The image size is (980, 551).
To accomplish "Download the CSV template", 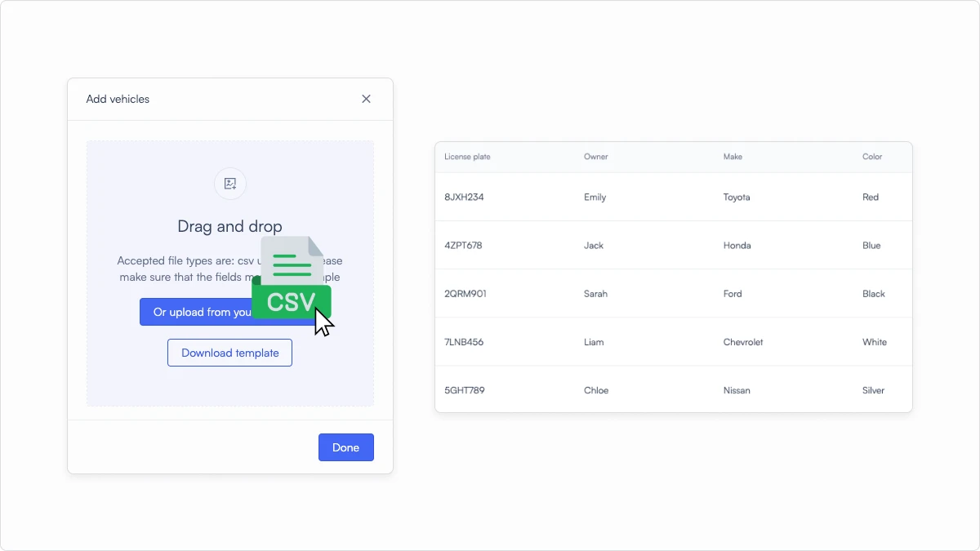I will [x=229, y=353].
